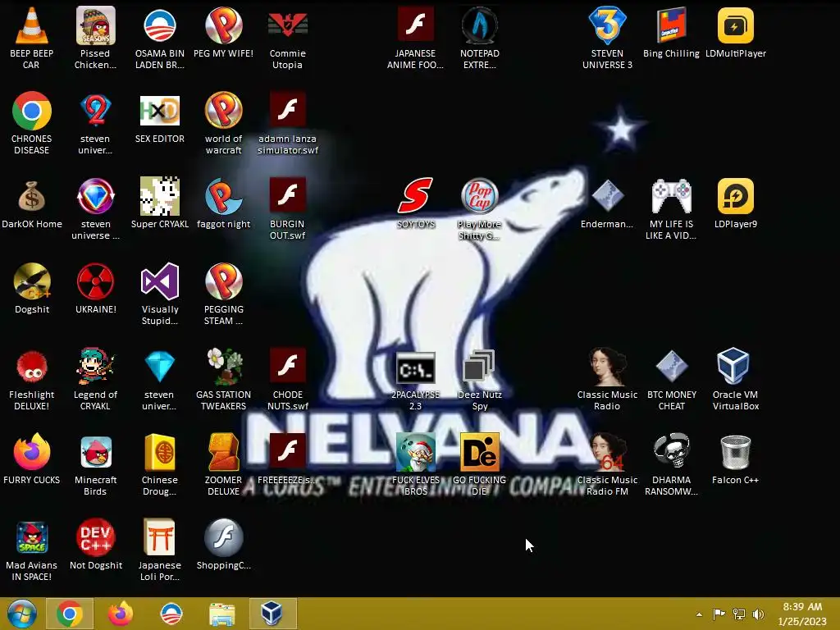Open the CHODE NUTS.swf Flash file
This screenshot has width=840, height=630.
click(288, 365)
